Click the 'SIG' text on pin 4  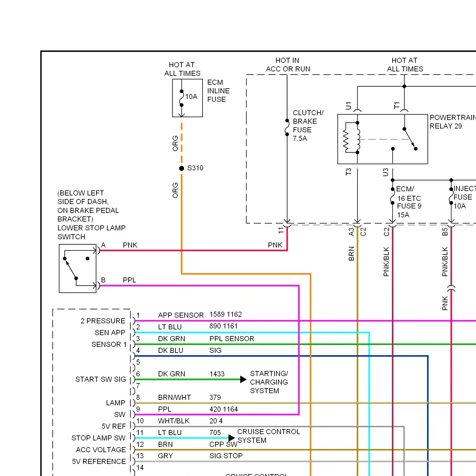215,350
